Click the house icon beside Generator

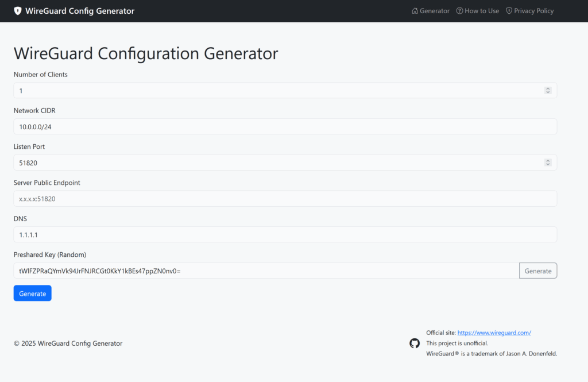[415, 11]
